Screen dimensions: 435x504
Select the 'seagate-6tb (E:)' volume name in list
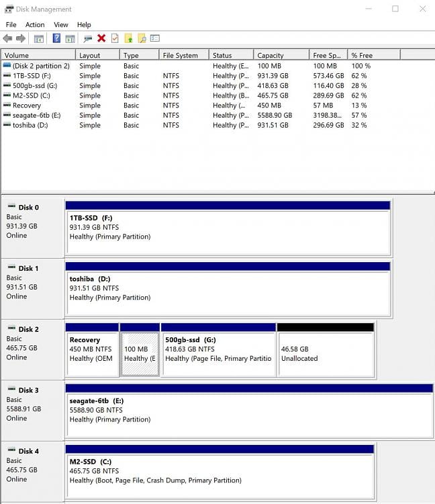(x=37, y=116)
